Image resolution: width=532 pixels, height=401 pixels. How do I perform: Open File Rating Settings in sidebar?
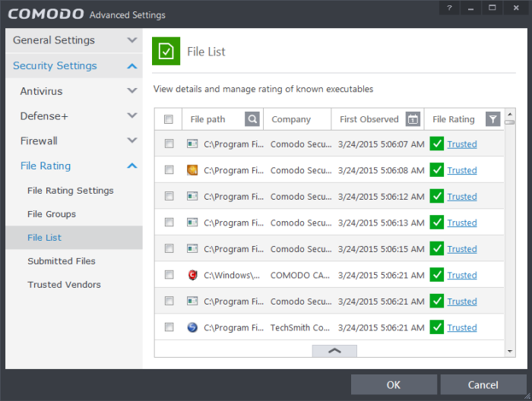point(70,191)
